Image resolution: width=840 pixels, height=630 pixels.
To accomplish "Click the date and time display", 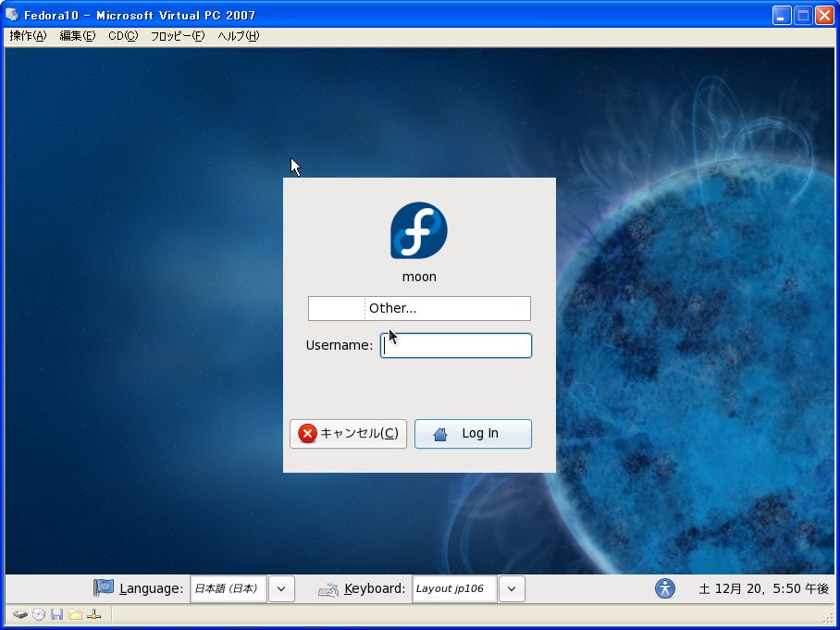I will 764,588.
